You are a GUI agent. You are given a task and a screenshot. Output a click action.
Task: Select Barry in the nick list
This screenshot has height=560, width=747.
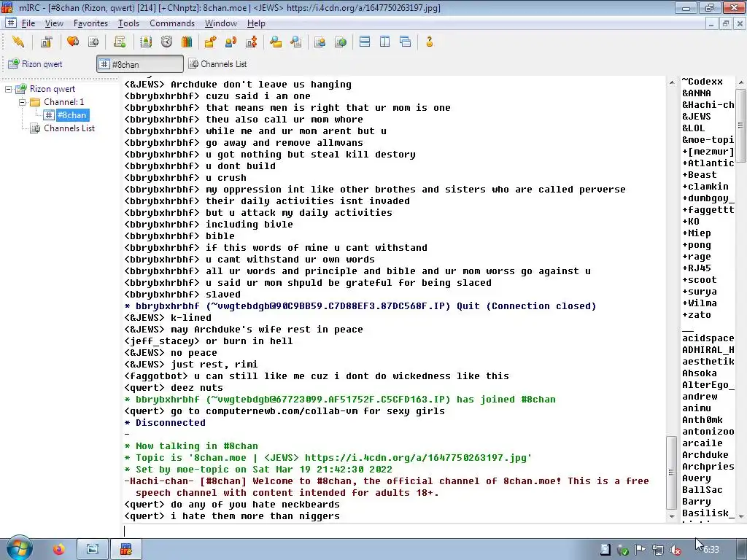tap(696, 502)
